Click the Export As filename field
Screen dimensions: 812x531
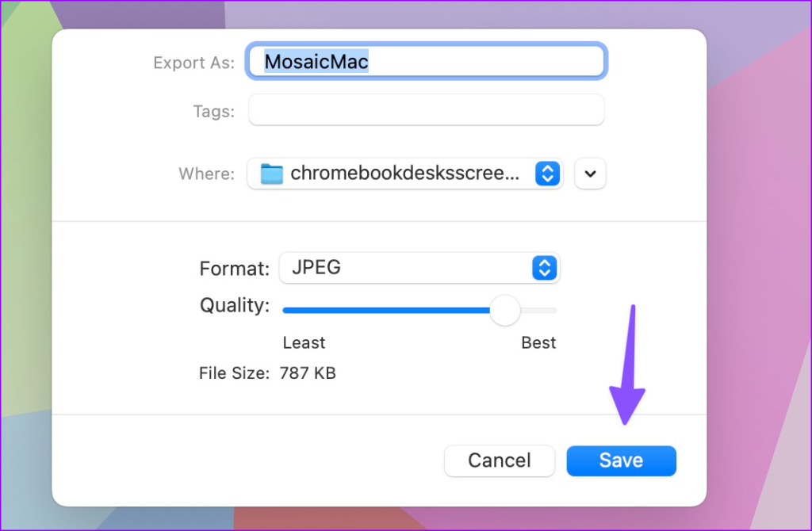pyautogui.click(x=476, y=62)
